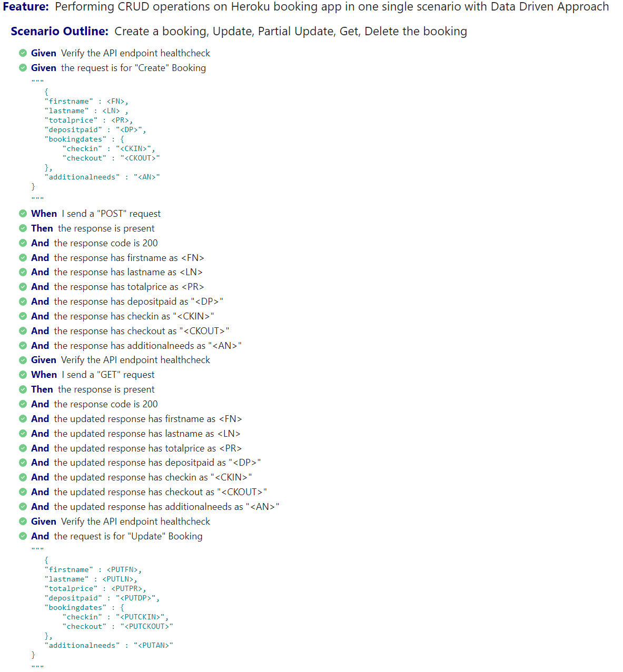
Task: Click the JSON line '"additionalneeds" : "<PUTAN>"'
Action: 108,646
